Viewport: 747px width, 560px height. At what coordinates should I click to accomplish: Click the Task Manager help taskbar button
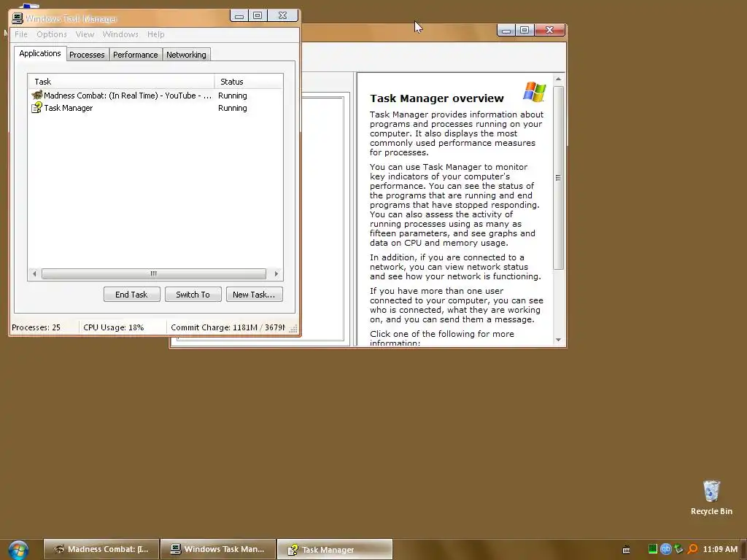[335, 550]
